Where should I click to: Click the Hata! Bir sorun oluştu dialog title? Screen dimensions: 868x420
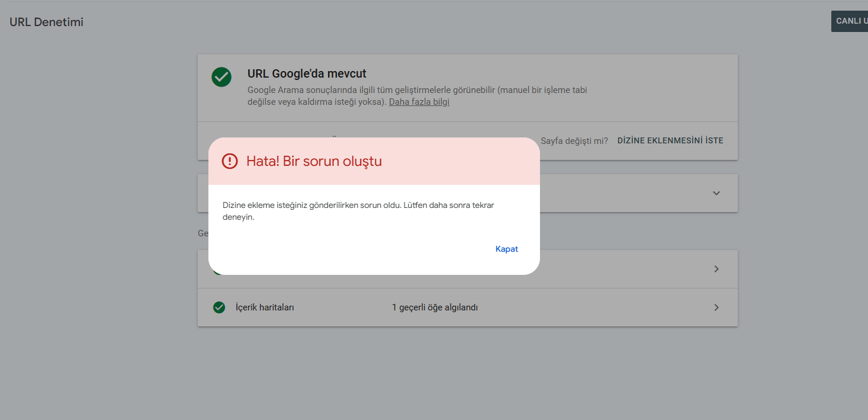click(x=314, y=161)
